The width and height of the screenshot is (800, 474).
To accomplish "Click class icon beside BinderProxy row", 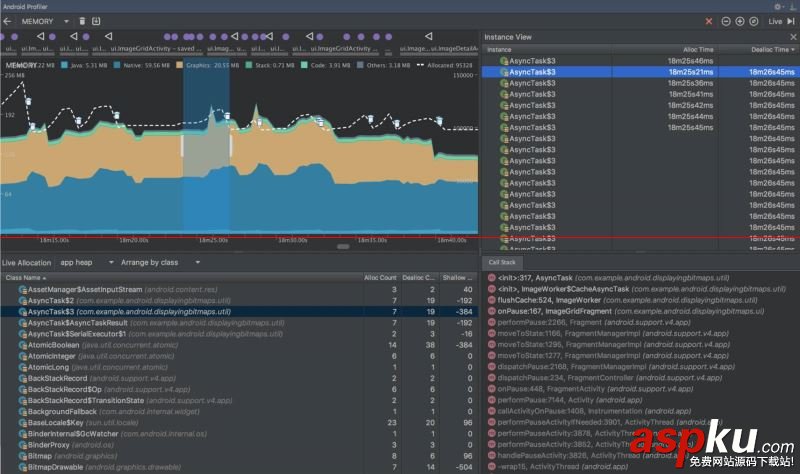I will coord(22,445).
